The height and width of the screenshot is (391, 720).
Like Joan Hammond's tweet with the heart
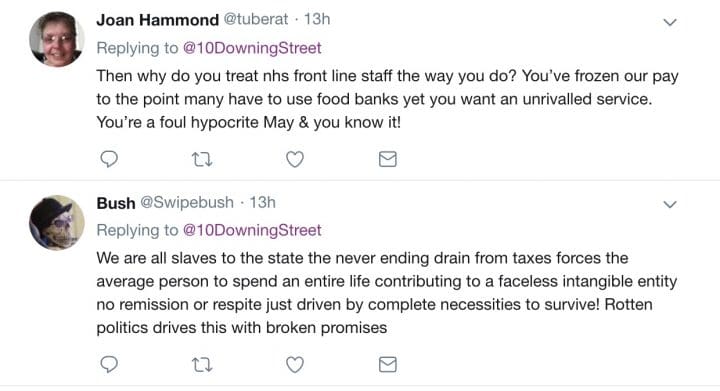click(295, 159)
